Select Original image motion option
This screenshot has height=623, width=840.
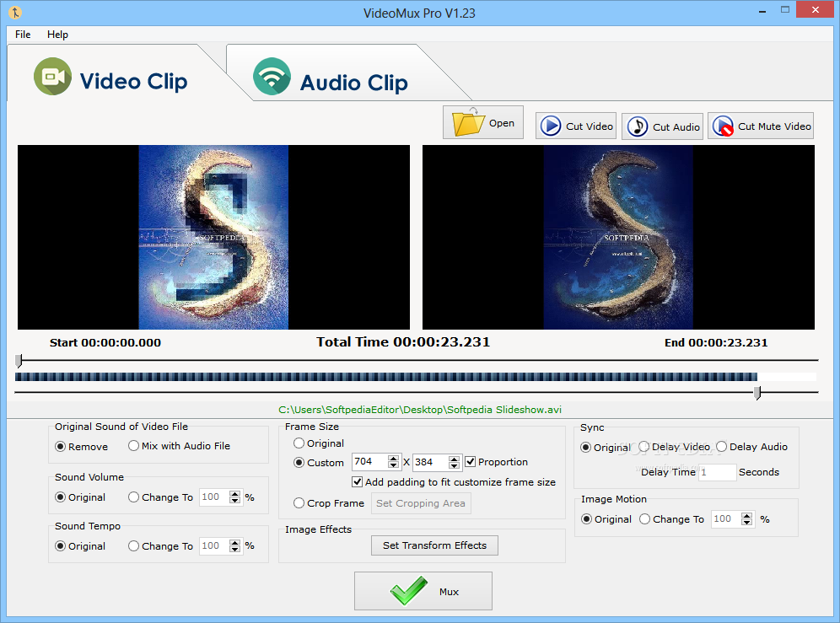606,519
